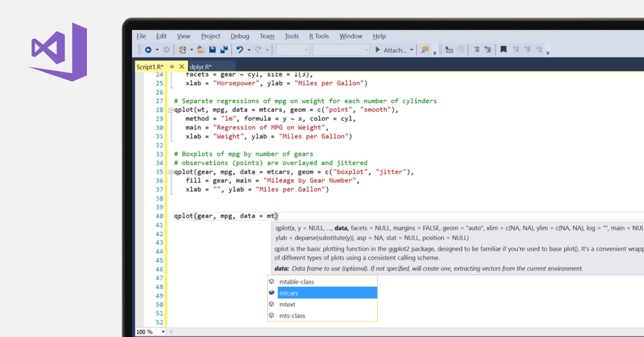644x337 pixels.
Task: Pin the Script1.R tab
Action: pos(172,67)
